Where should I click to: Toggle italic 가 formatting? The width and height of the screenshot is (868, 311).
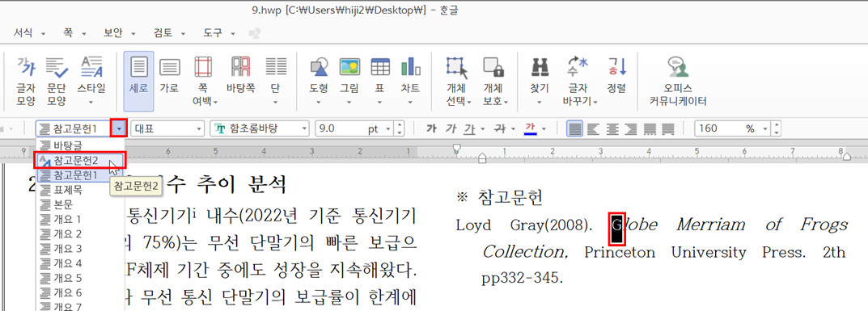(451, 128)
